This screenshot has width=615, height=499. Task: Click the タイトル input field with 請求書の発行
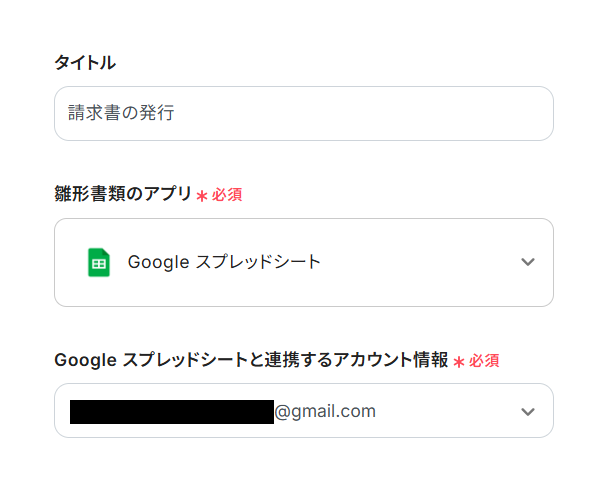[303, 113]
